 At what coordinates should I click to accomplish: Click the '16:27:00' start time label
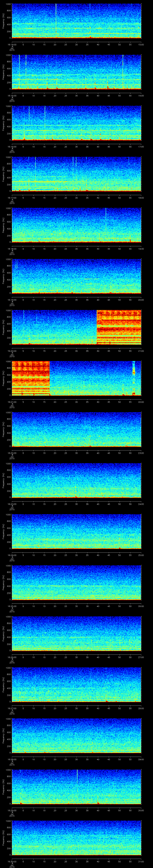tap(12, 708)
